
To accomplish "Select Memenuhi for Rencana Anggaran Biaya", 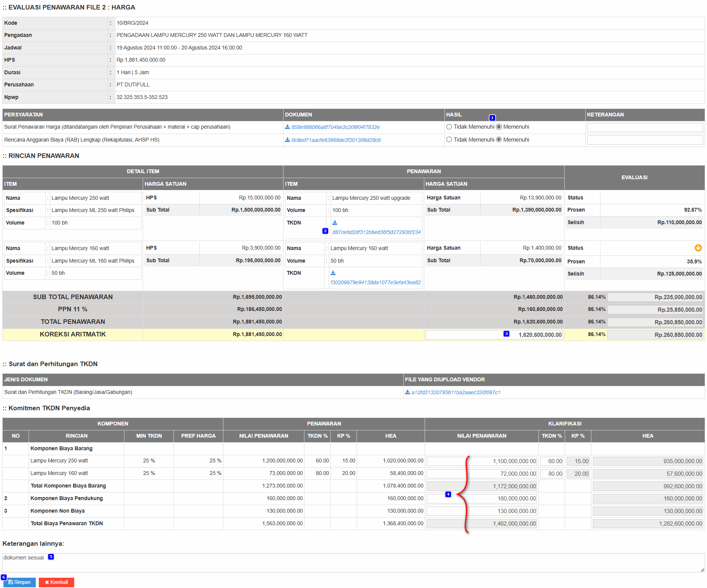I will point(499,140).
